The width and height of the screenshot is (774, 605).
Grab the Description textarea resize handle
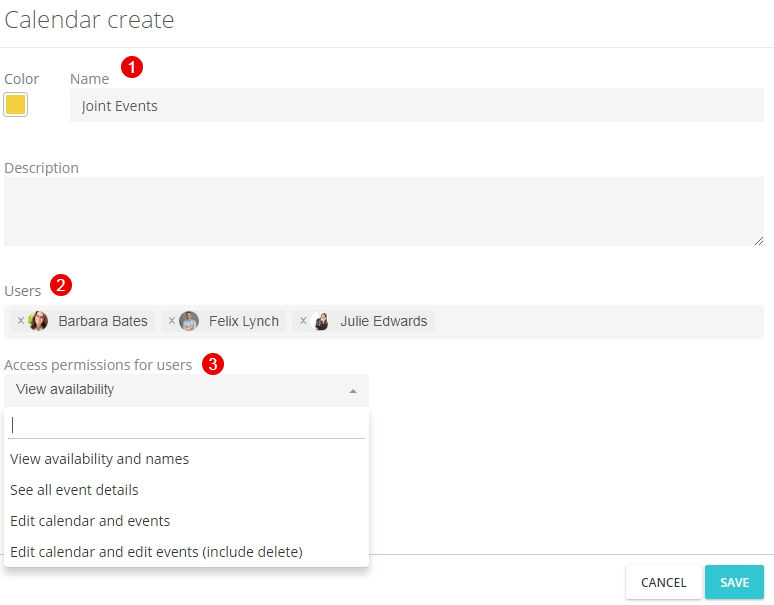pyautogui.click(x=759, y=241)
